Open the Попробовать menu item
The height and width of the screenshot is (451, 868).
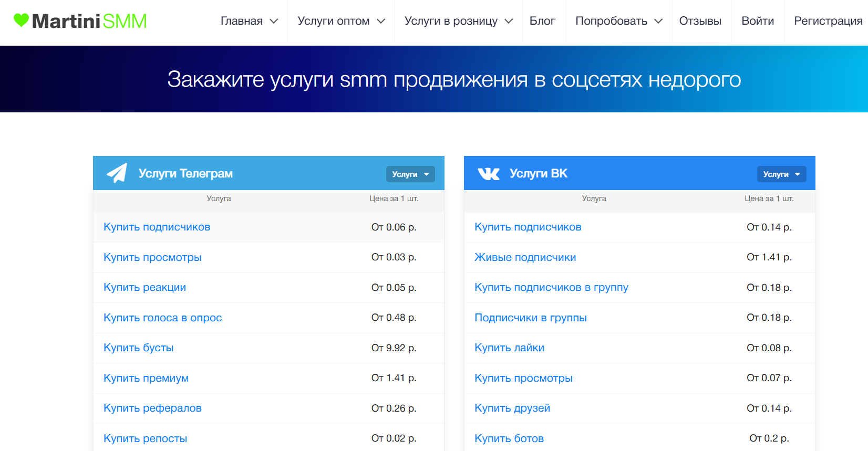pyautogui.click(x=611, y=21)
